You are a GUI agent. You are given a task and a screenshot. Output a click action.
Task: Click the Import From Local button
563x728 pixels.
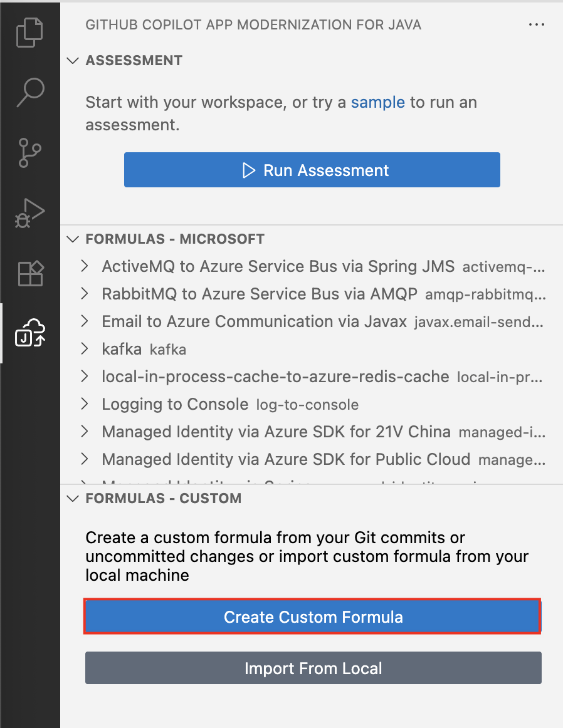tap(313, 668)
